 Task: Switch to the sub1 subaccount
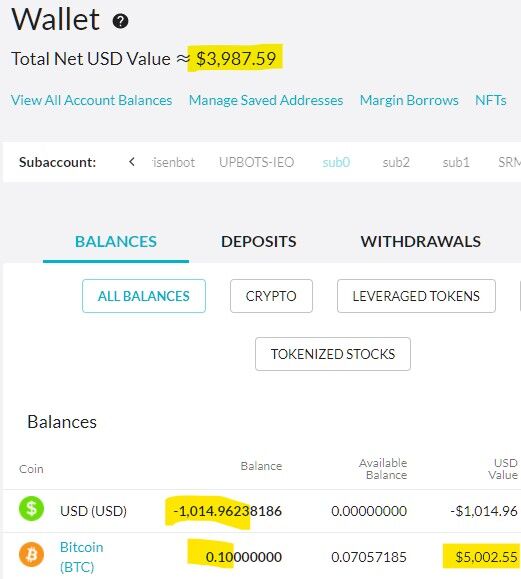point(456,162)
